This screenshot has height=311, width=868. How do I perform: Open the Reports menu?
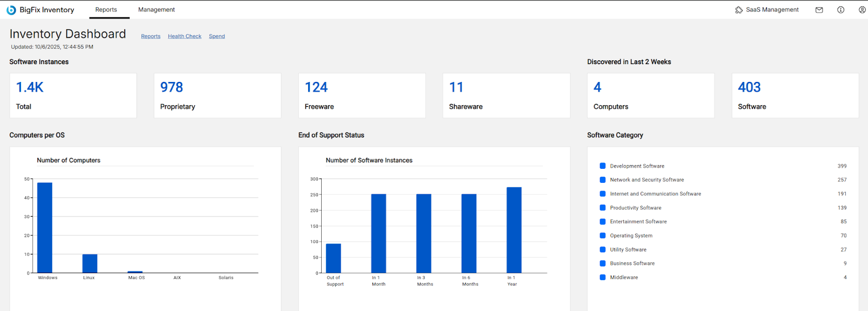pos(106,10)
